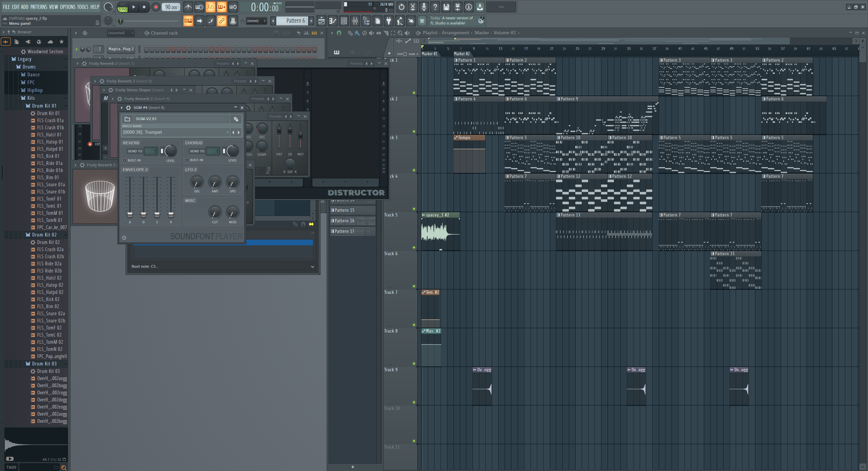Viewport: 868px width, 471px height.
Task: Open the Mixer window icon
Action: 355,21
